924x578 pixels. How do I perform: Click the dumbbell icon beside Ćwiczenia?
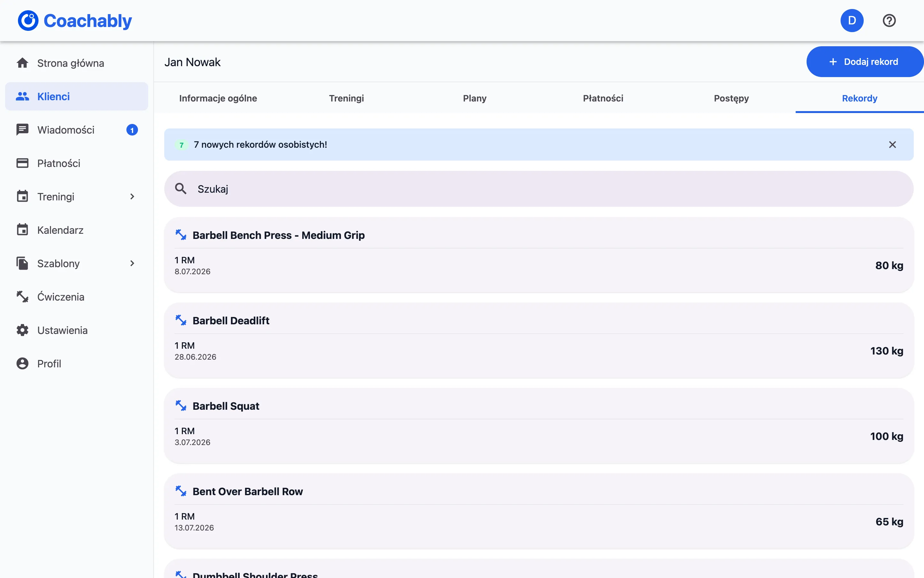coord(22,297)
